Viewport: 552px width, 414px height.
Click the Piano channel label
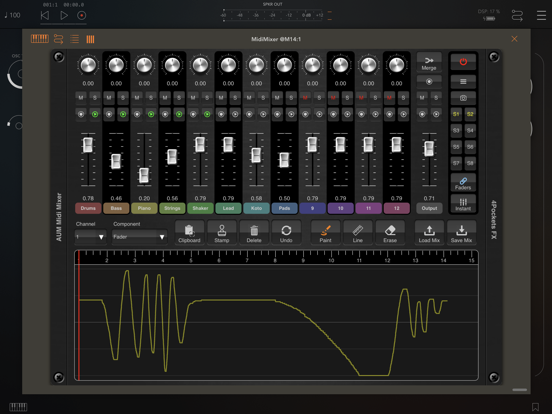coord(144,208)
